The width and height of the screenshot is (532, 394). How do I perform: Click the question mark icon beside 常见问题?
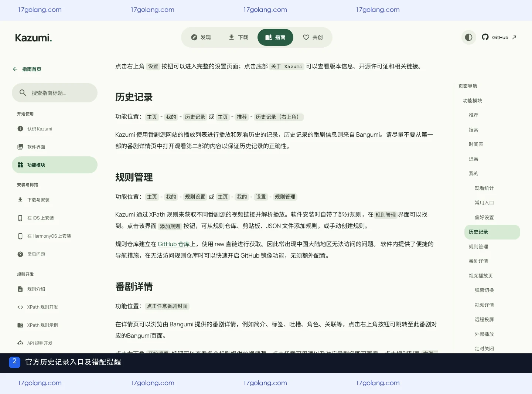20,254
